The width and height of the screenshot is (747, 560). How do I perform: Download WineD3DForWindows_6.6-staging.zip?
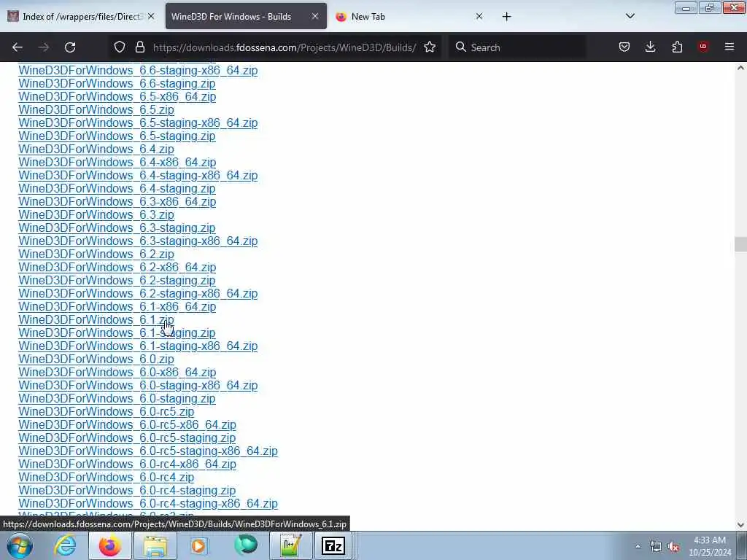click(117, 84)
